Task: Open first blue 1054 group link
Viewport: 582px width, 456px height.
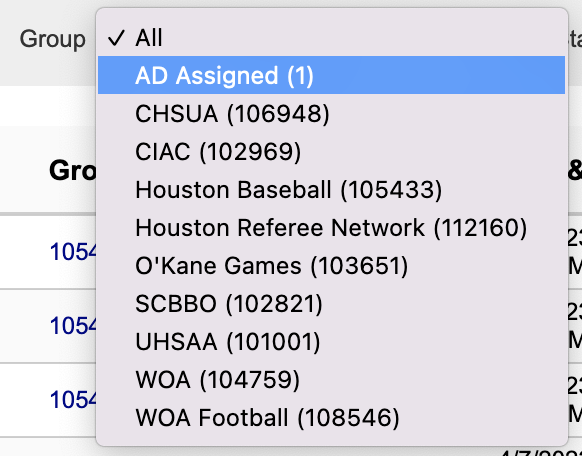Action: click(x=73, y=252)
